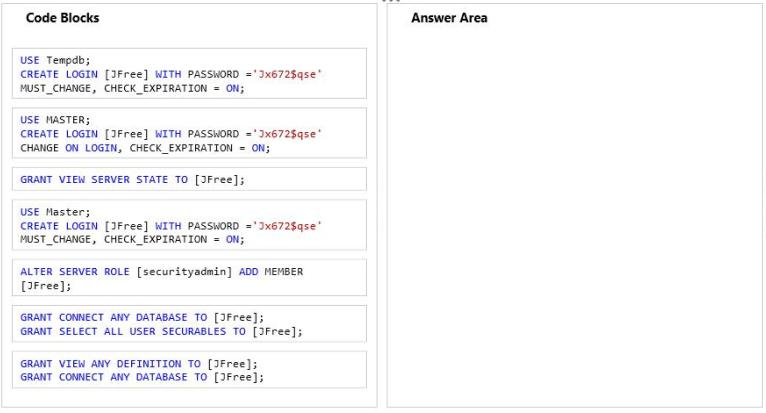Select CONNECT ANY DATABASE line in last block
Viewport: 766px width, 413px height.
tap(142, 377)
